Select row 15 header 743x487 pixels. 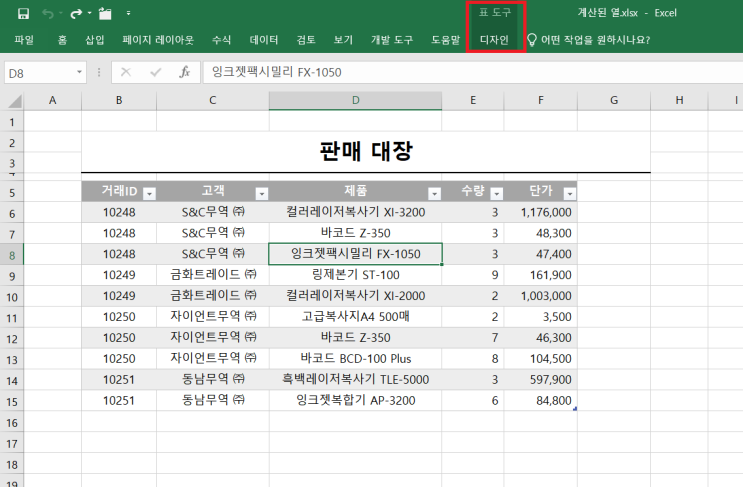(12, 401)
